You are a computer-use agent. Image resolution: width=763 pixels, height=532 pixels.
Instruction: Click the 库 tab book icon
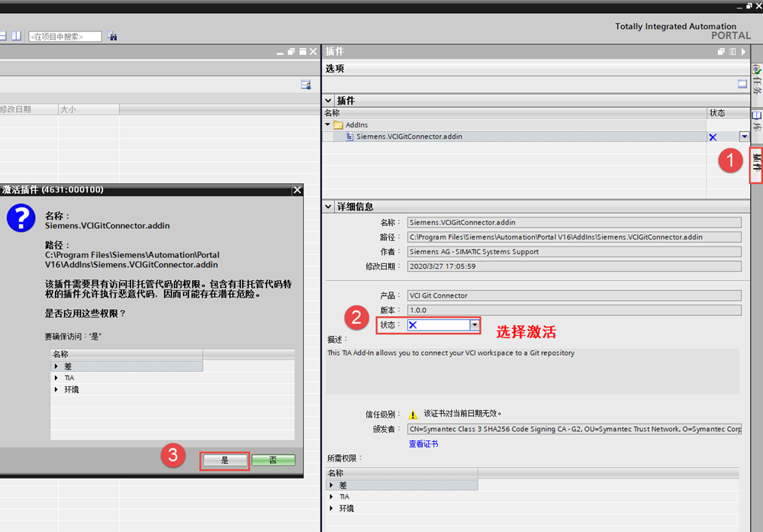[x=757, y=115]
